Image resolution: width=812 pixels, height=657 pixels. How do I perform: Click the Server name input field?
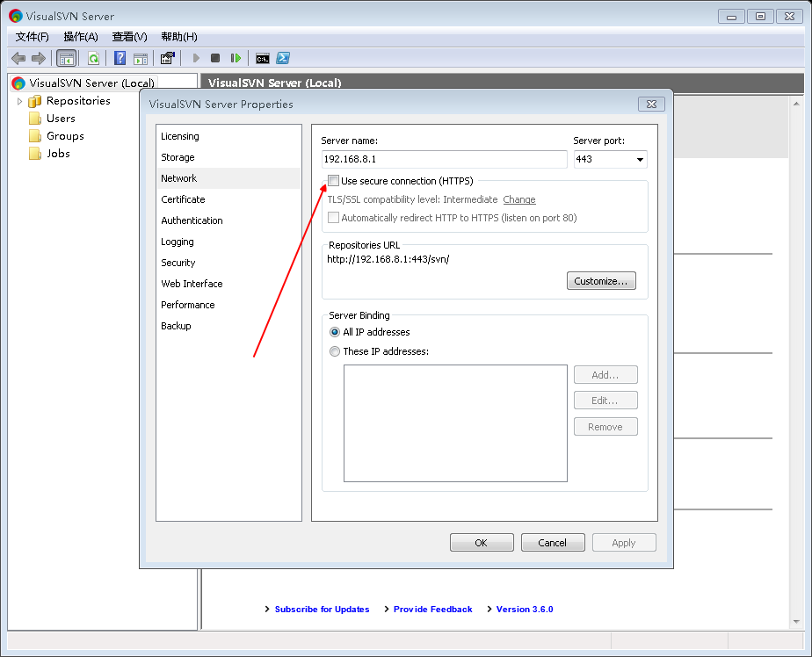pos(445,160)
